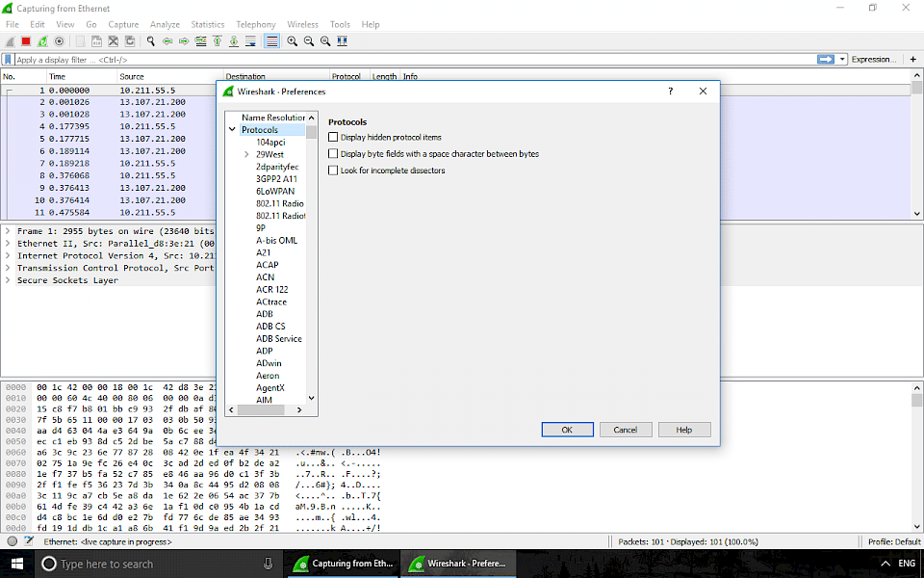Viewport: 924px width, 578px height.
Task: Toggle auto-scroll during live capture
Action: pyautogui.click(x=250, y=41)
